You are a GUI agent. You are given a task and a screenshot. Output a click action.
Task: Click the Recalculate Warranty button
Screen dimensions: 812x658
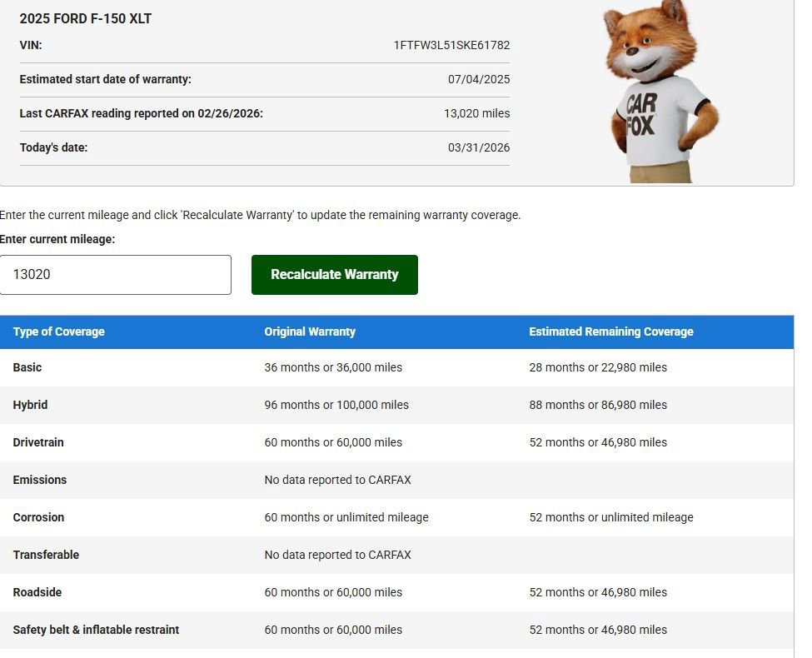point(334,275)
